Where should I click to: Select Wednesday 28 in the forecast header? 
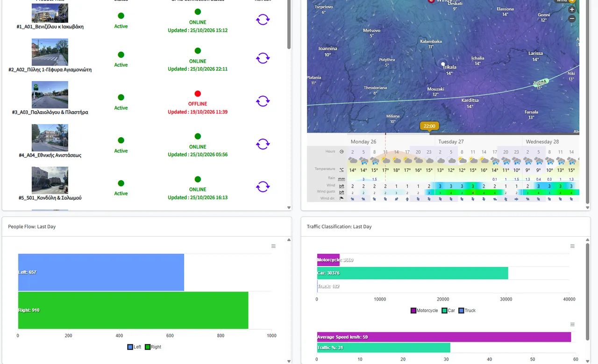(542, 142)
